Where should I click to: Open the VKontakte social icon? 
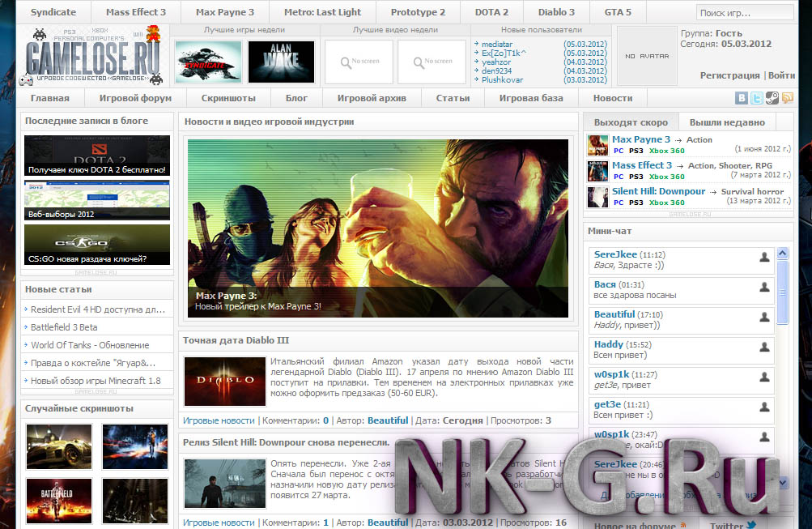click(x=741, y=98)
